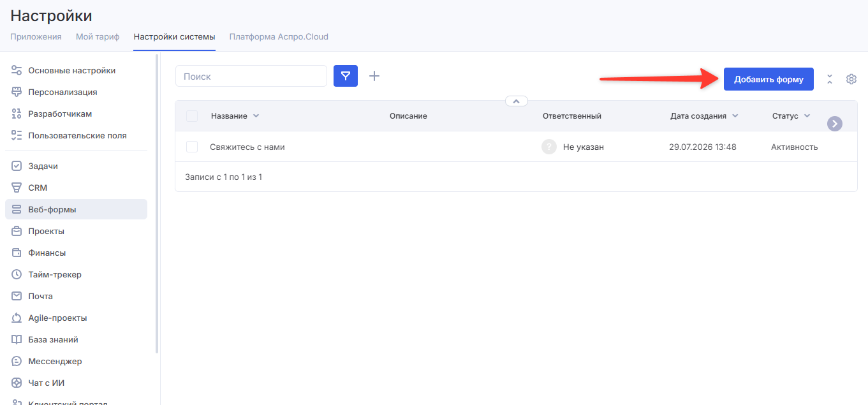Screen dimensions: 868x405
Task: Click the sidebar vertical scrollbar
Action: click(x=157, y=204)
